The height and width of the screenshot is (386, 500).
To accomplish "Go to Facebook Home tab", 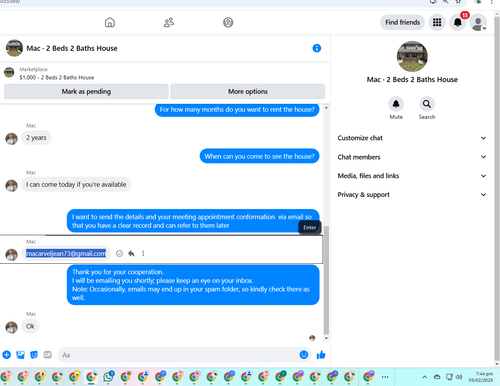I will (110, 22).
